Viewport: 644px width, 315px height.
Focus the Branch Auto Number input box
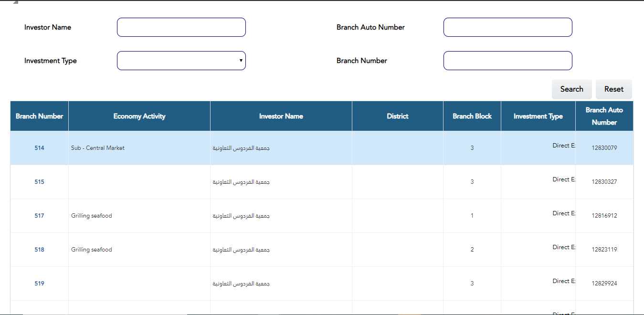tap(508, 27)
